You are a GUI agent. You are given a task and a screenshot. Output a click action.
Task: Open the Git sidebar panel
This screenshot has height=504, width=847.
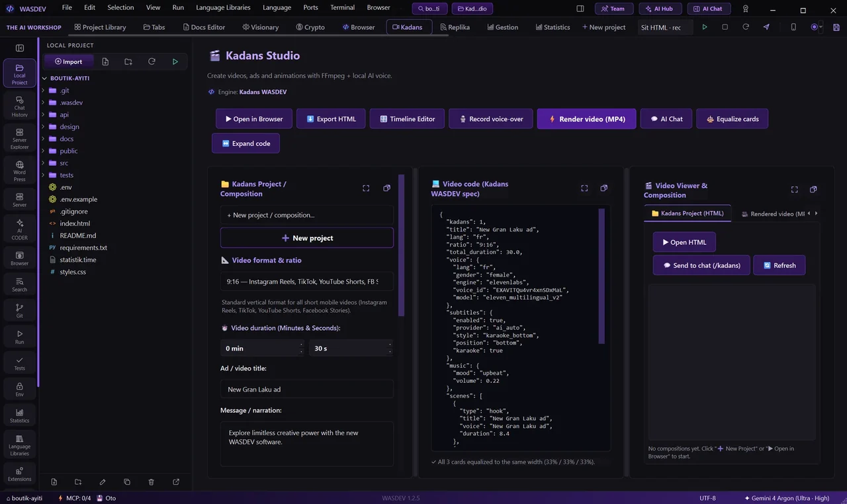coord(20,310)
